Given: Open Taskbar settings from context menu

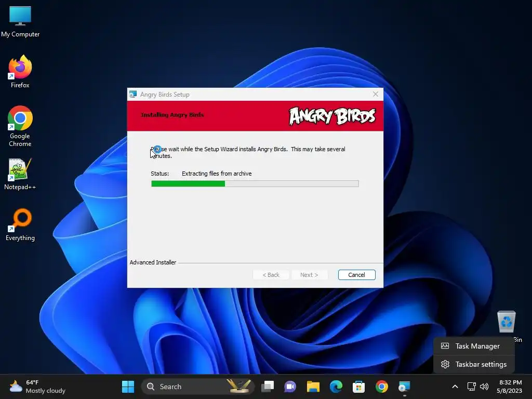Looking at the screenshot, I should point(474,364).
